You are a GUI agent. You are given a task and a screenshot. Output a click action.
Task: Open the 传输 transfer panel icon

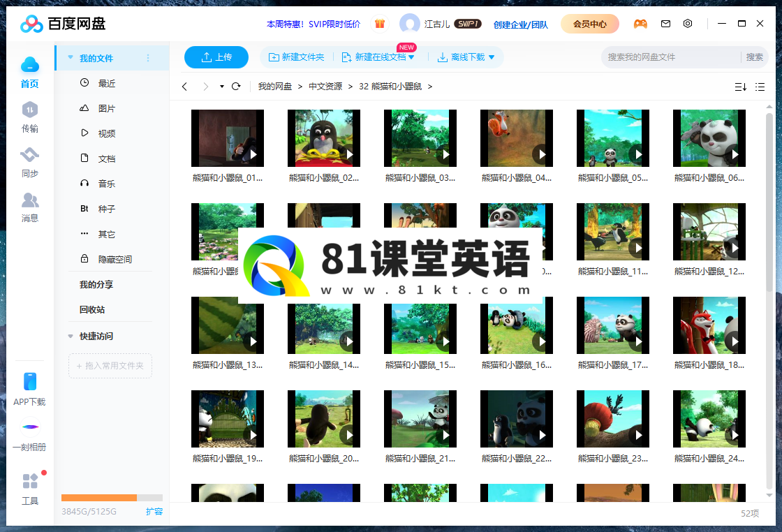click(30, 110)
